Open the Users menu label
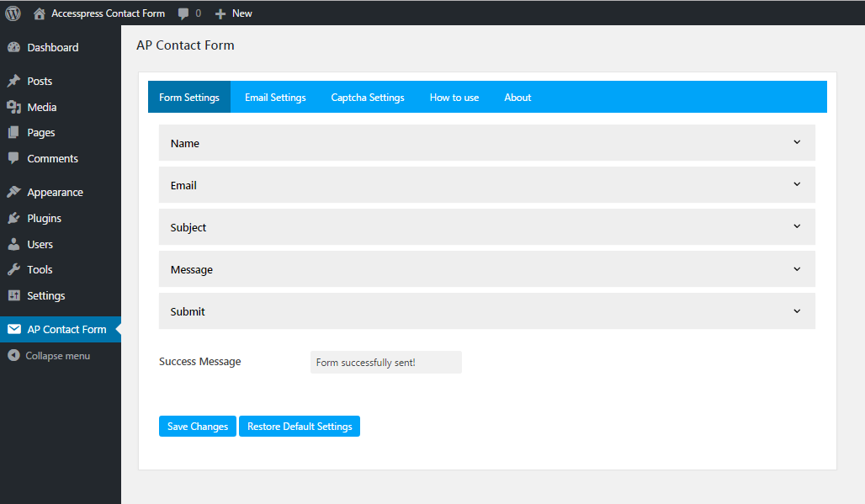The height and width of the screenshot is (504, 865). (40, 244)
